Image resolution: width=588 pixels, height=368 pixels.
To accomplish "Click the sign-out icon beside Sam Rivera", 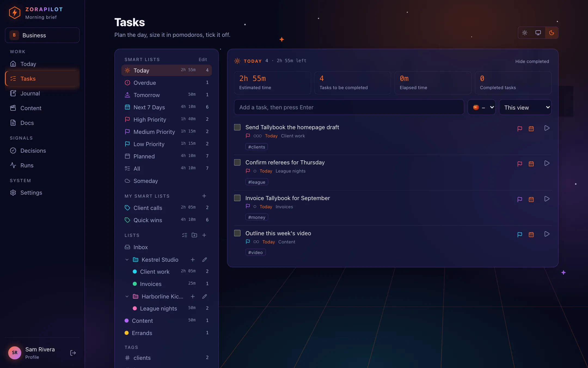I will pos(73,353).
